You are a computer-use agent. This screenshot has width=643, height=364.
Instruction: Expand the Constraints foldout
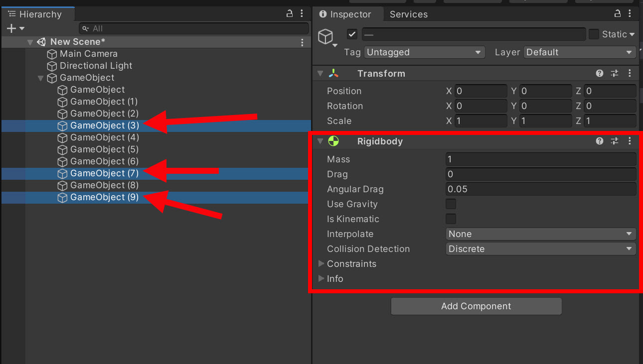coord(321,263)
